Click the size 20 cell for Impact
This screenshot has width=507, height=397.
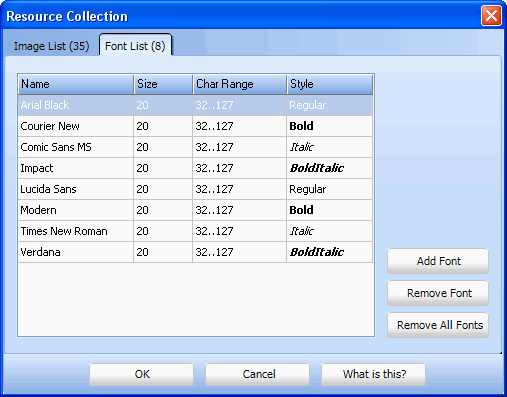point(163,168)
